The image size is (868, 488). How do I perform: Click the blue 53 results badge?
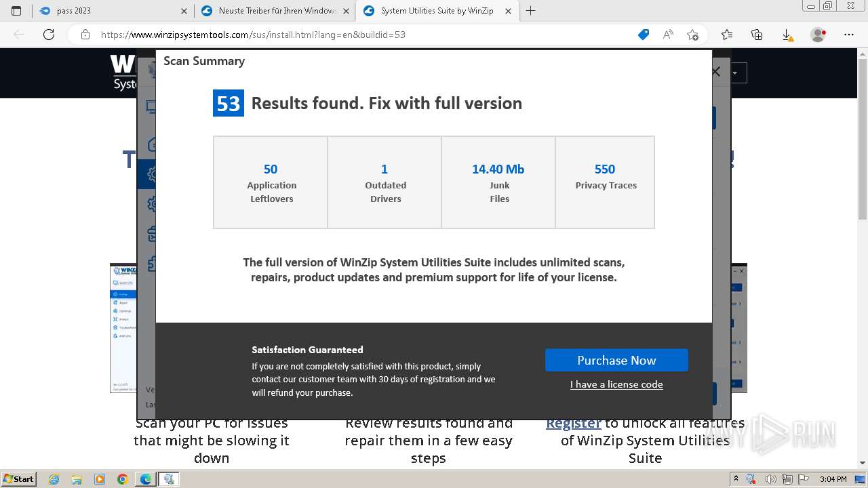click(x=229, y=103)
